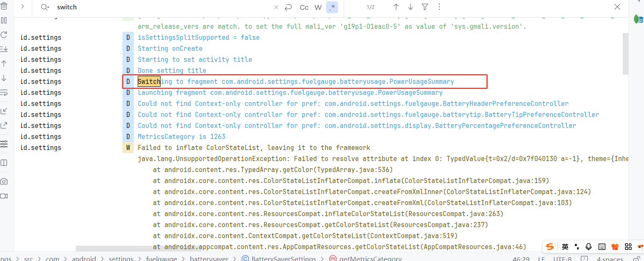Click the '1/2' match counter
This screenshot has height=261, width=644.
click(x=370, y=7)
